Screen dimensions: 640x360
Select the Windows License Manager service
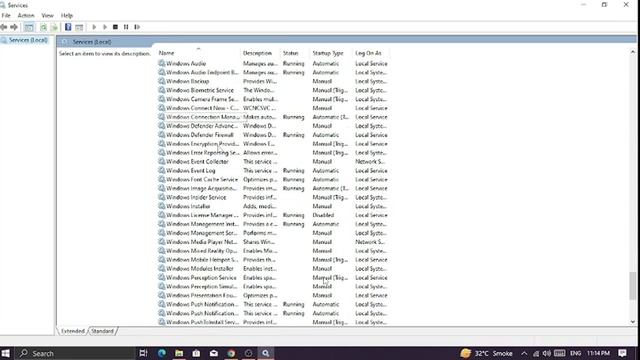[273, 215]
